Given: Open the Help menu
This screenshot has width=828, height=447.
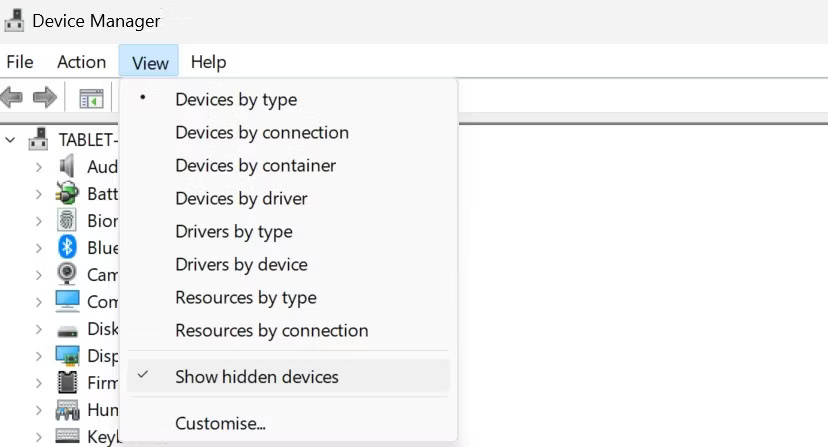Looking at the screenshot, I should point(208,62).
